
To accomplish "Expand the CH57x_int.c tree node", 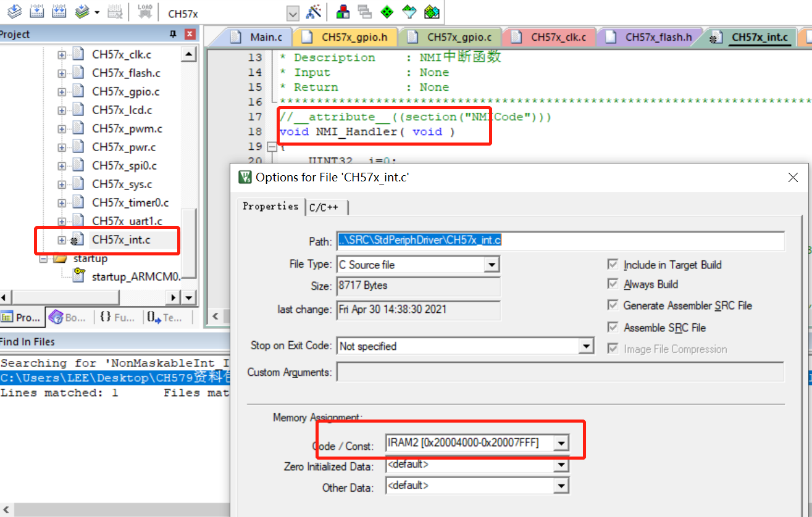I will pyautogui.click(x=62, y=239).
